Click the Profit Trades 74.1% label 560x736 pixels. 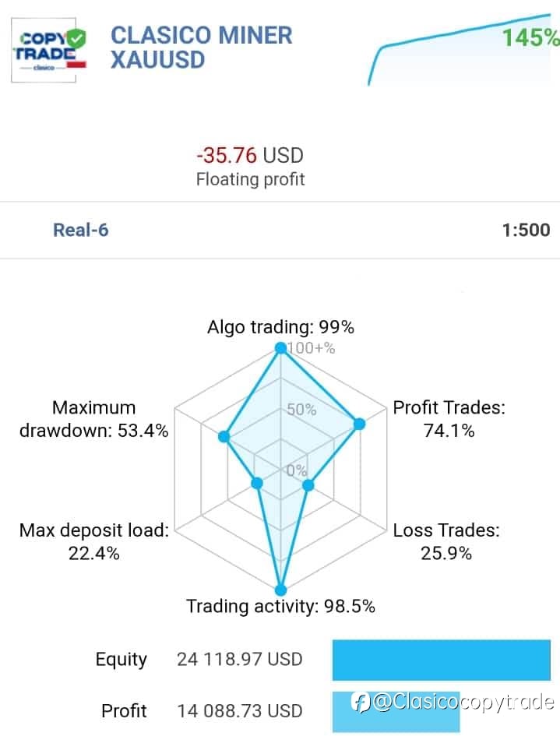(x=449, y=419)
